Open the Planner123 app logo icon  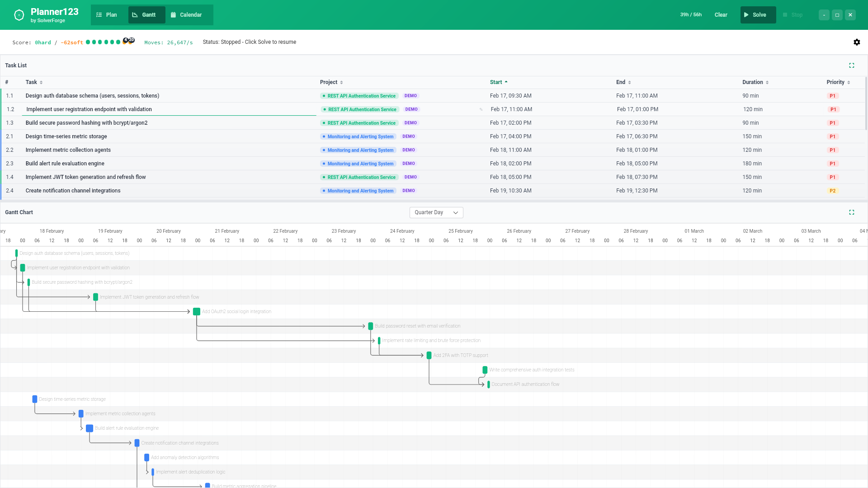tap(18, 15)
